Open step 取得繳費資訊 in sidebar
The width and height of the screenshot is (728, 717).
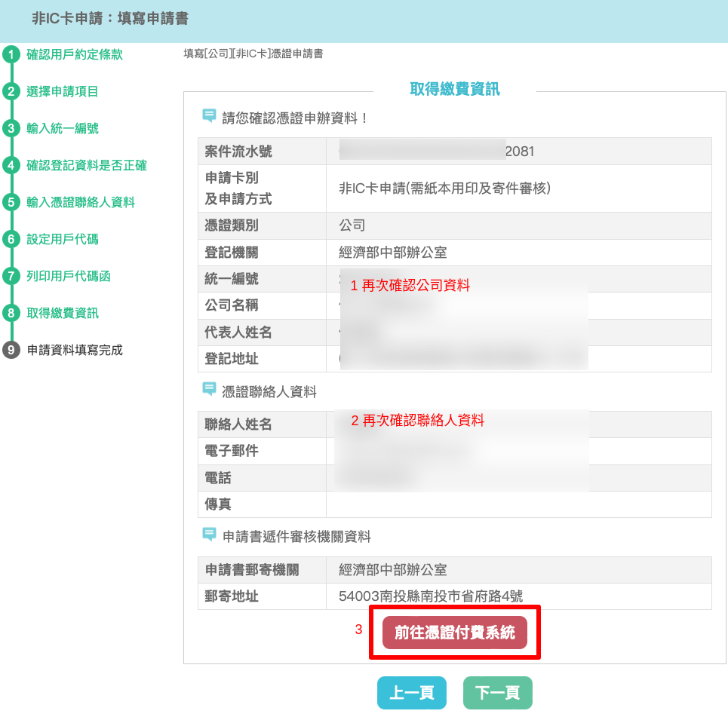point(62,313)
